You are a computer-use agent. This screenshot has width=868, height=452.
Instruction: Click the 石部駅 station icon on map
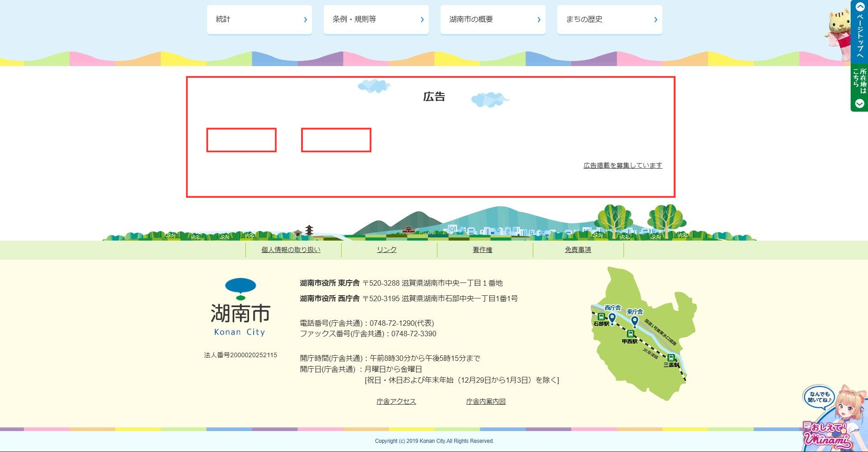601,317
